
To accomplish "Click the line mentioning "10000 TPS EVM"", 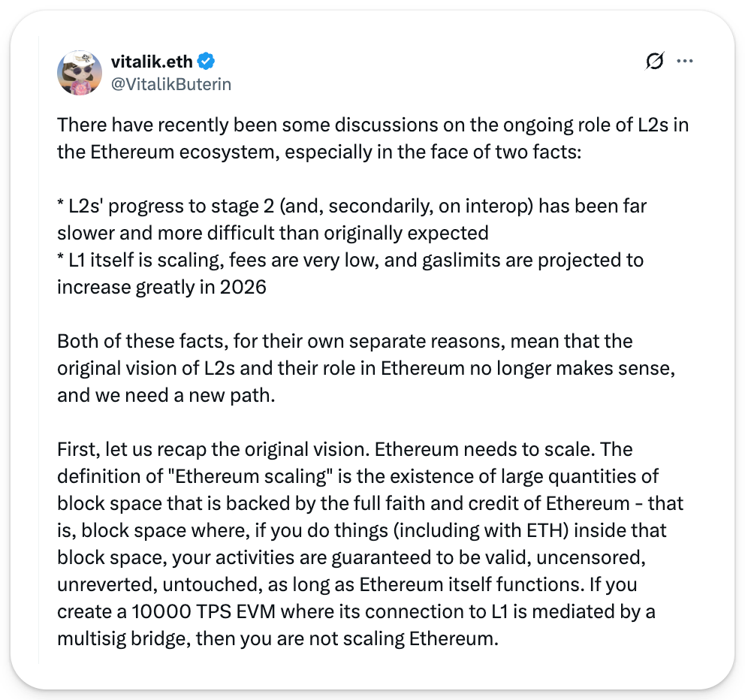I will point(356,611).
